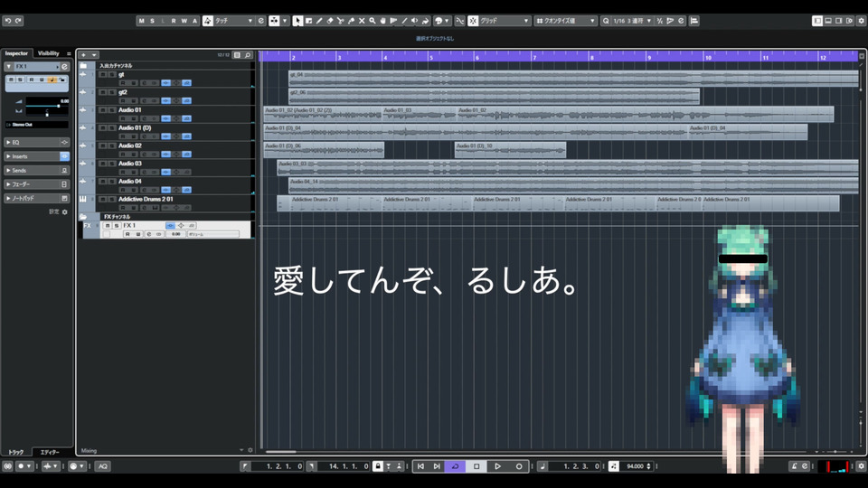Screen dimensions: 868x488
Task: Toggle Snap on/off button
Action: pyautogui.click(x=473, y=21)
